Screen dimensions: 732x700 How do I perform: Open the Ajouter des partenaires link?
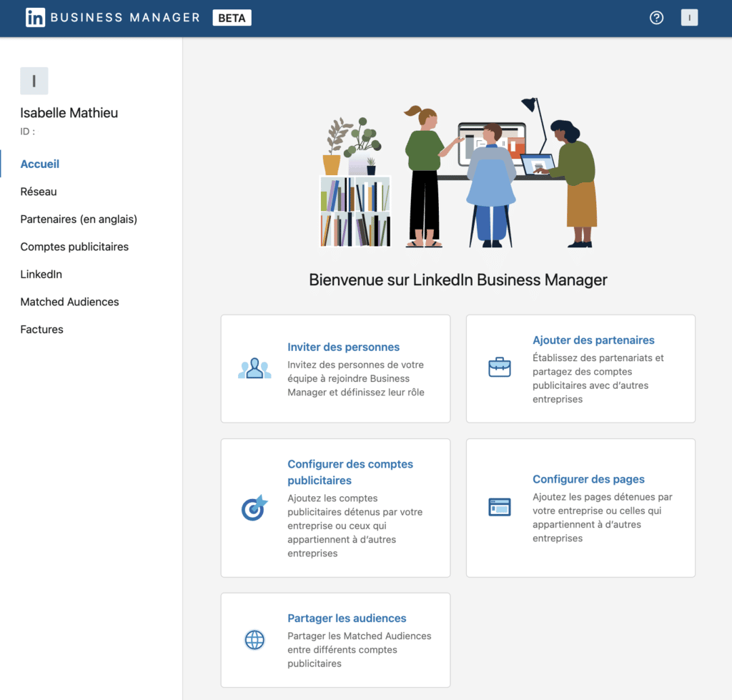tap(593, 340)
